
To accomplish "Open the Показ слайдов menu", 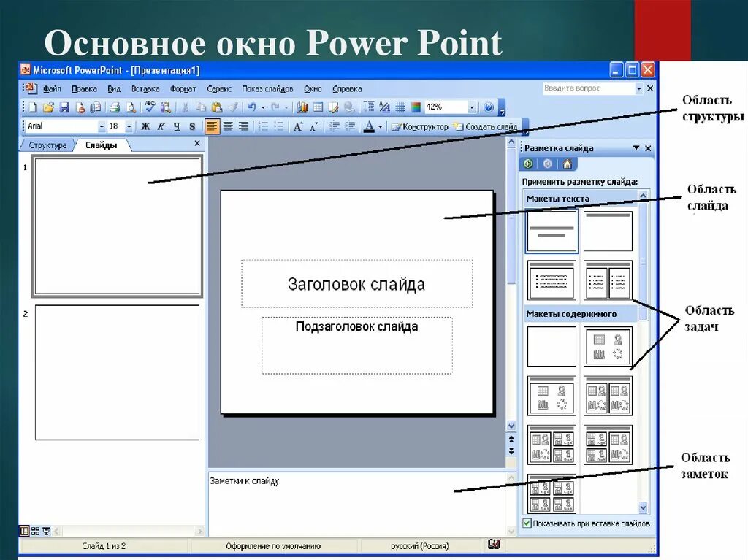I will click(x=267, y=89).
